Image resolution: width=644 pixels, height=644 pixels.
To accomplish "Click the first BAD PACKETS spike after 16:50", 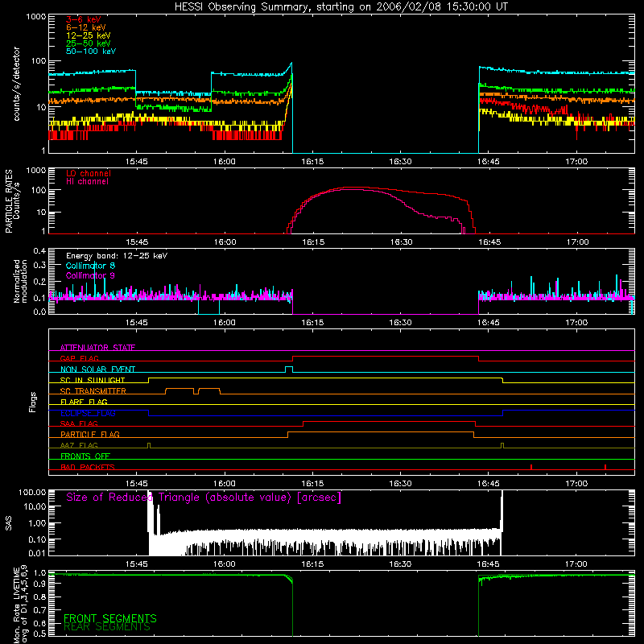I will pyautogui.click(x=531, y=467).
